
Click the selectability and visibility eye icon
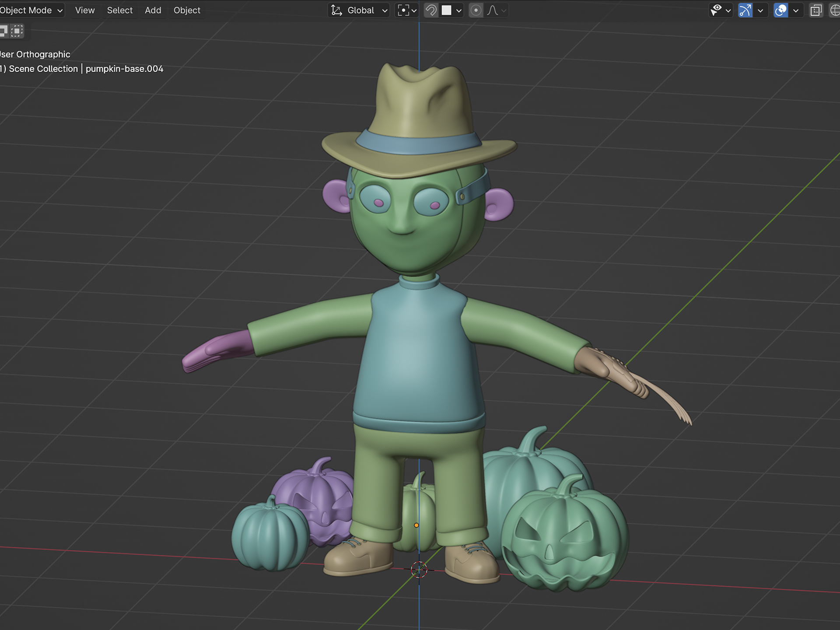[716, 10]
